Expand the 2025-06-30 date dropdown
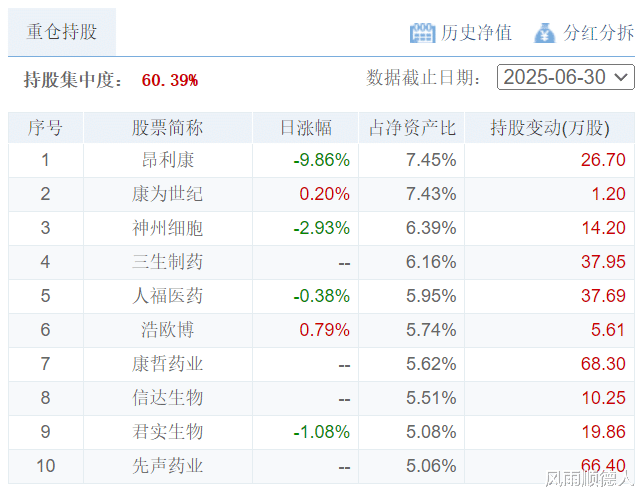This screenshot has height=500, width=644. tap(566, 77)
